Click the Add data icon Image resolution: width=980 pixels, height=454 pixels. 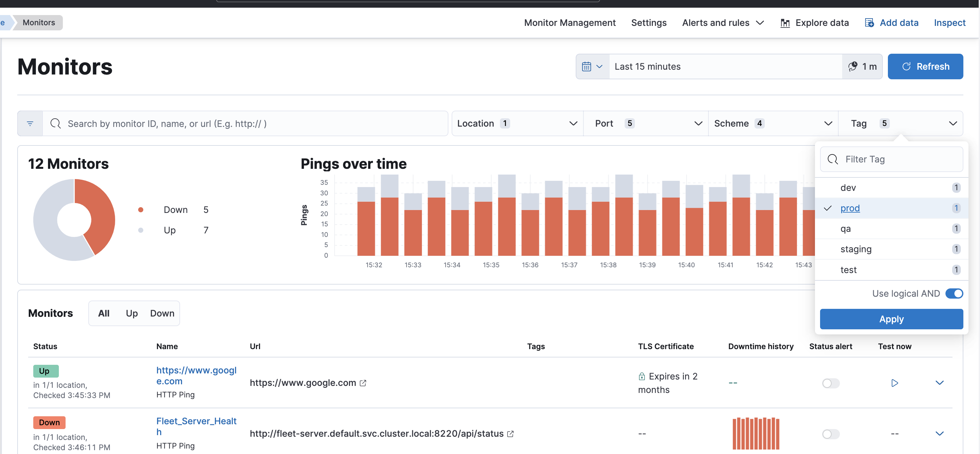coord(869,22)
